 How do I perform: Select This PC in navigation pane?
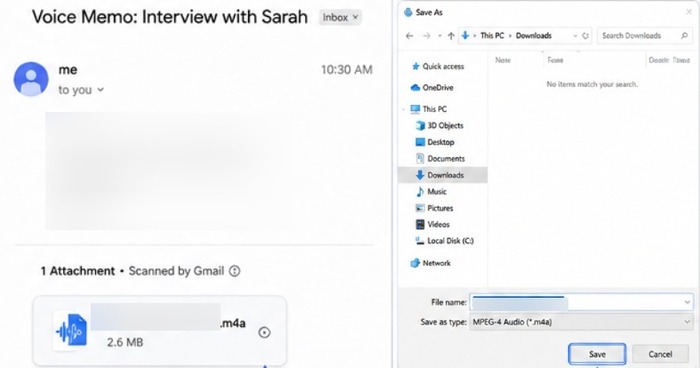pos(429,109)
